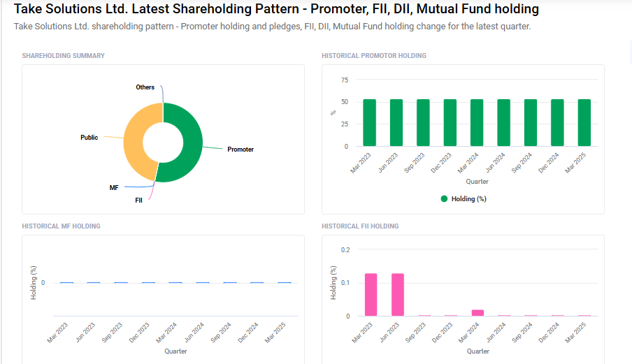Select the FII label on donut chart

pyautogui.click(x=138, y=200)
